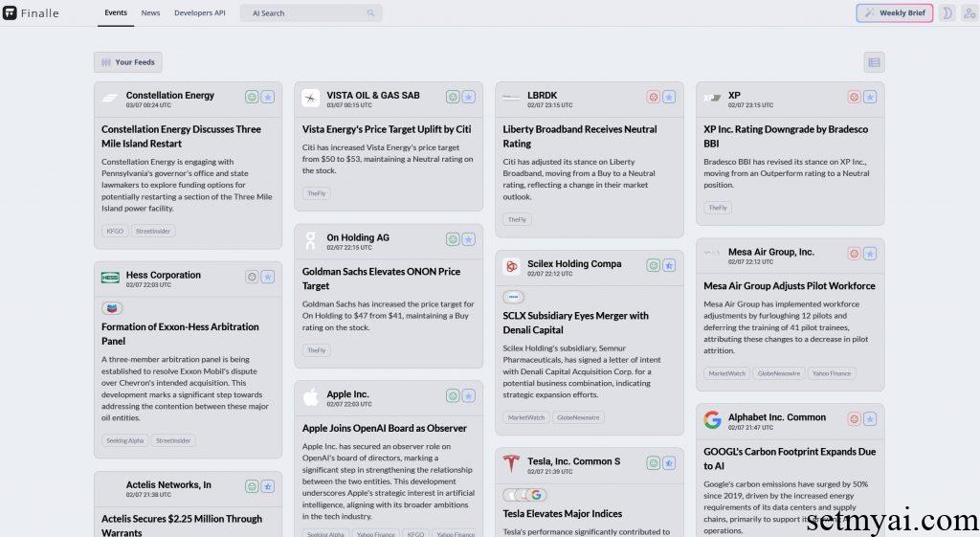Toggle favorite star on Apple Inc. card
980x537 pixels.
coord(468,396)
